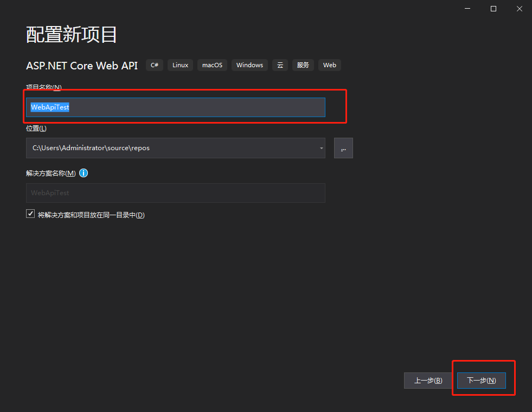The width and height of the screenshot is (532, 412).
Task: Select the C# project tag
Action: 154,65
